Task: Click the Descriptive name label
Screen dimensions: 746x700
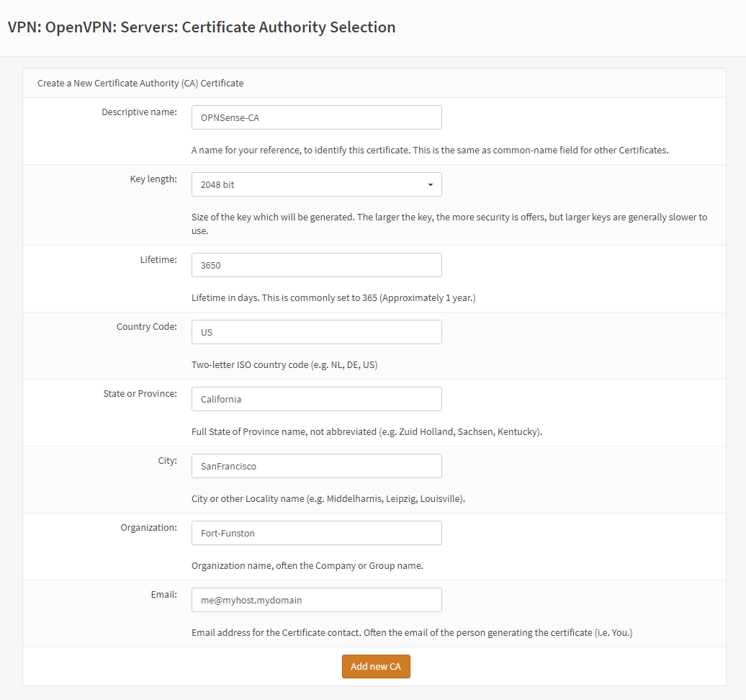Action: coord(140,112)
